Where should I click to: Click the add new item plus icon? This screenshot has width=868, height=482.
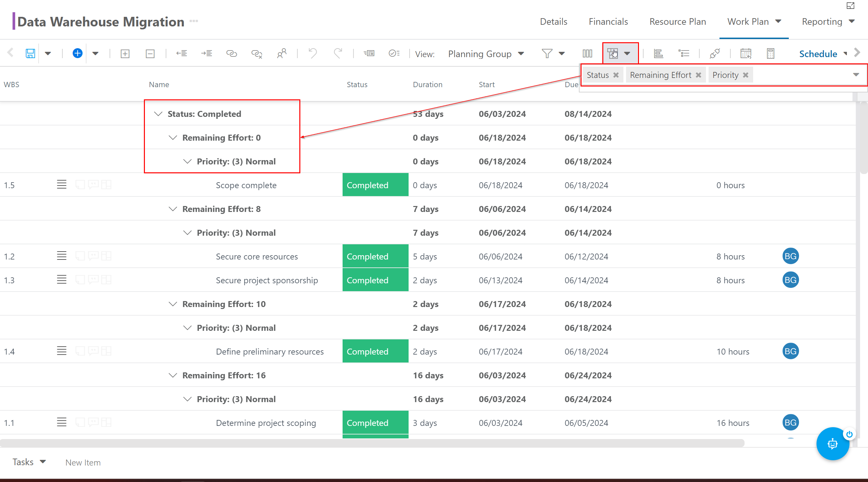(x=77, y=53)
